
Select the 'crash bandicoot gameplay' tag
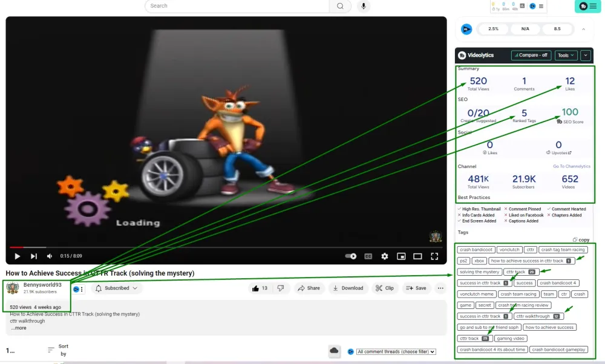tap(558, 349)
